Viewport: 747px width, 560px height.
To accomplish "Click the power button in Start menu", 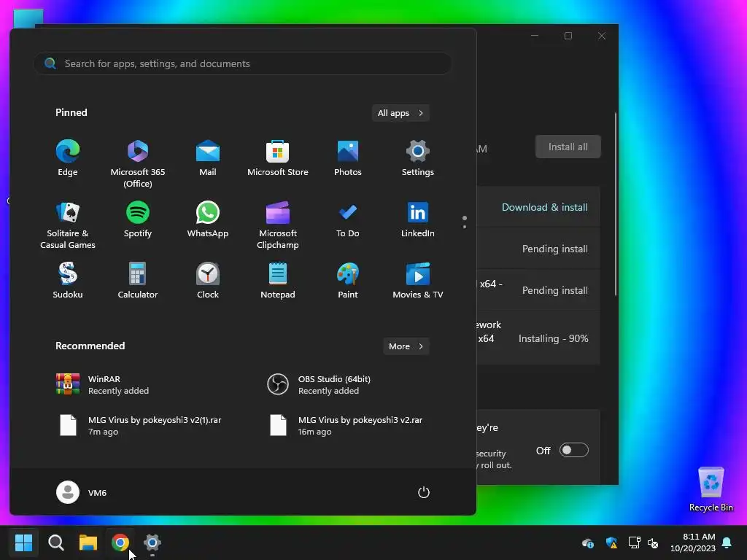I will pos(424,492).
